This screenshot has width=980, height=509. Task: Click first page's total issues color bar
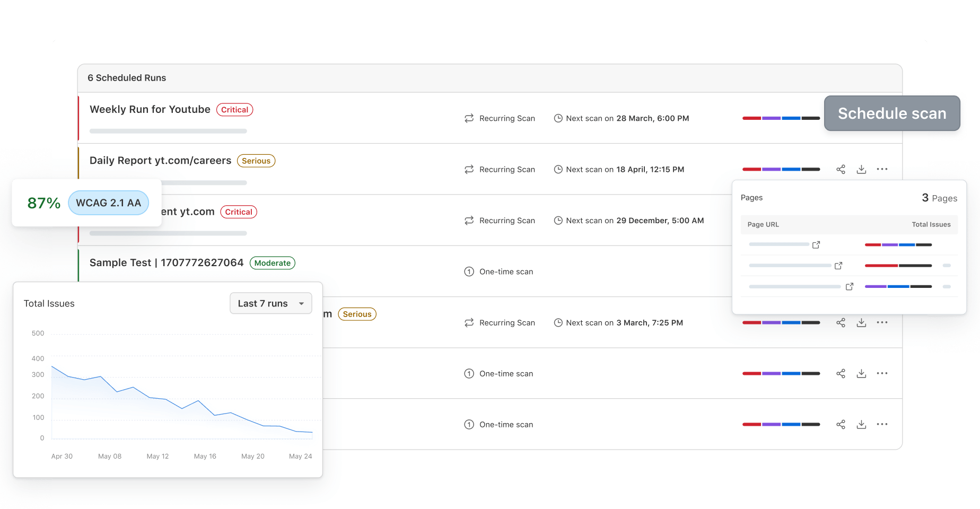coord(898,245)
